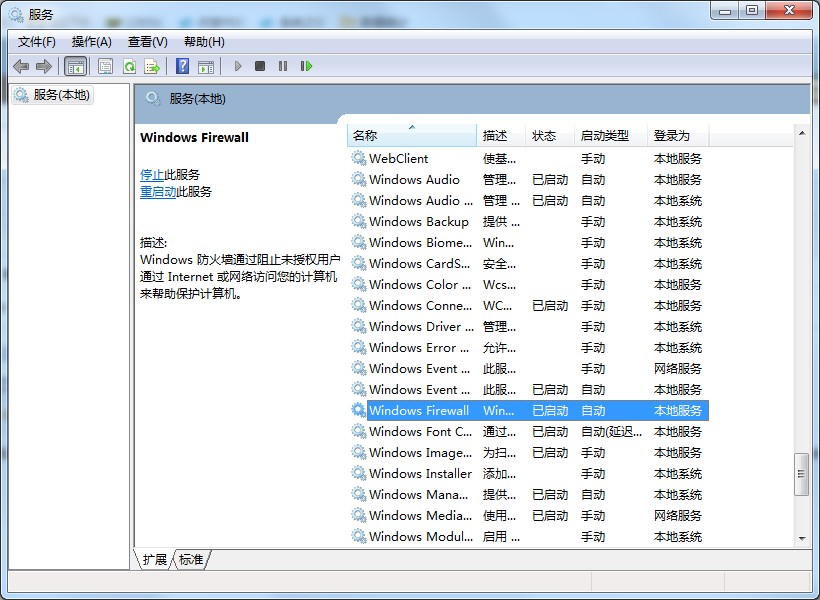Screen dimensions: 820x600
Task: Open properties using the properties toolbar icon
Action: 104,65
